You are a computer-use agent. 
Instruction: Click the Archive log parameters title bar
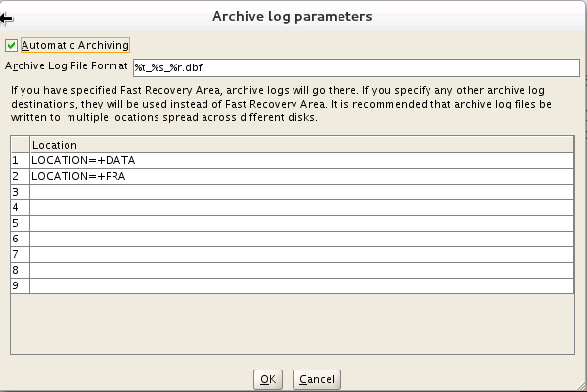(x=293, y=16)
